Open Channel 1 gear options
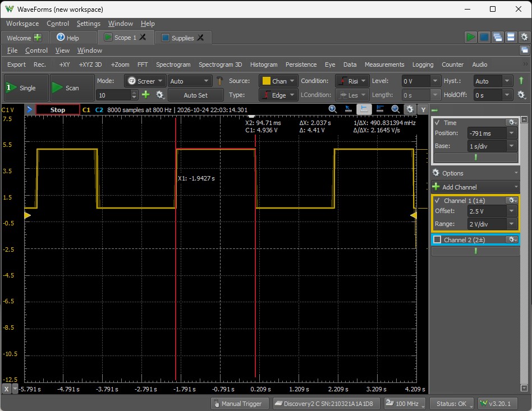532x411 pixels. (511, 200)
